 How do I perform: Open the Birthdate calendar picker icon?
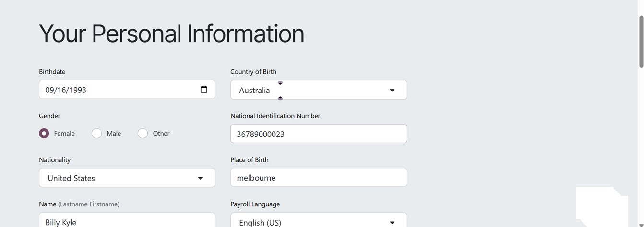coord(204,90)
